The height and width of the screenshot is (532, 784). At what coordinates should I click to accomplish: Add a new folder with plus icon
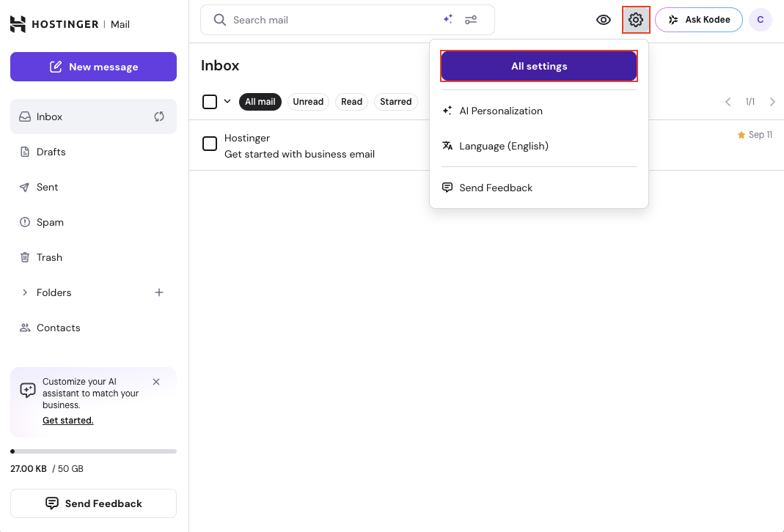(x=159, y=292)
